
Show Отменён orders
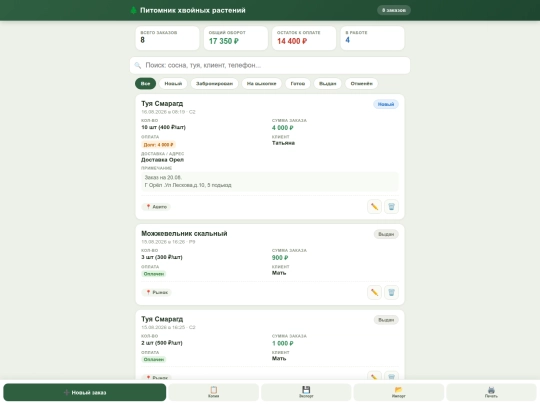click(361, 84)
